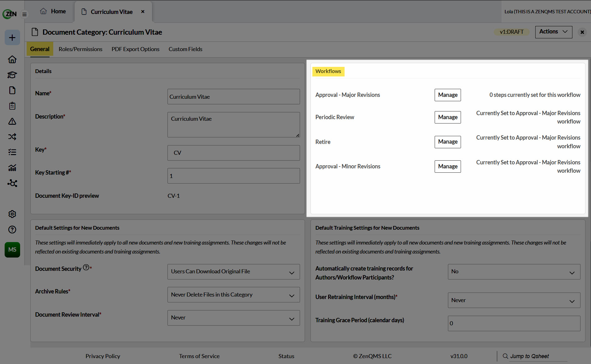Screen dimensions: 591x364
Task: Open the shuffle change control icon
Action: (x=12, y=137)
